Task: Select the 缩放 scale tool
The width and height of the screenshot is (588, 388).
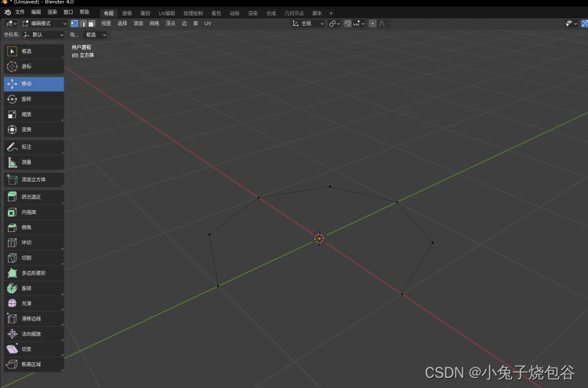Action: pos(34,114)
